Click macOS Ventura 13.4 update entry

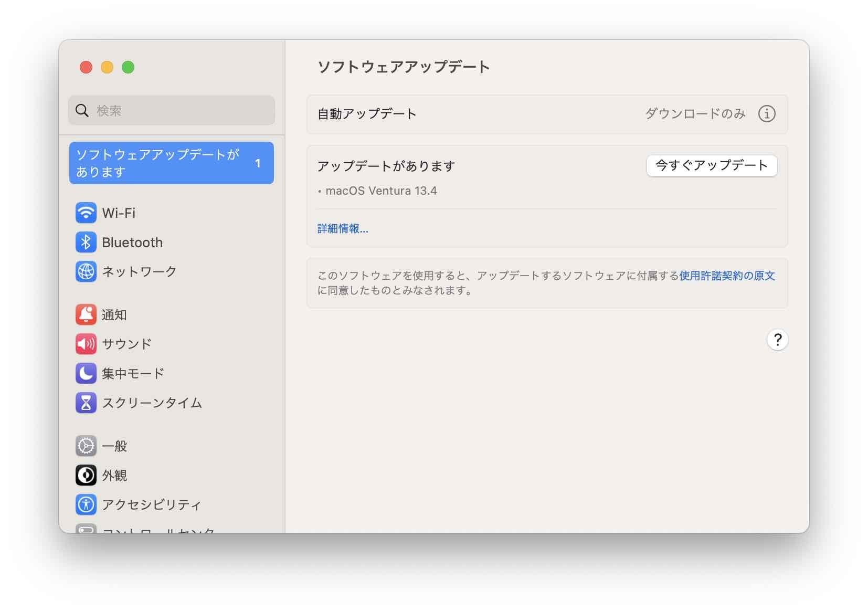tap(381, 191)
